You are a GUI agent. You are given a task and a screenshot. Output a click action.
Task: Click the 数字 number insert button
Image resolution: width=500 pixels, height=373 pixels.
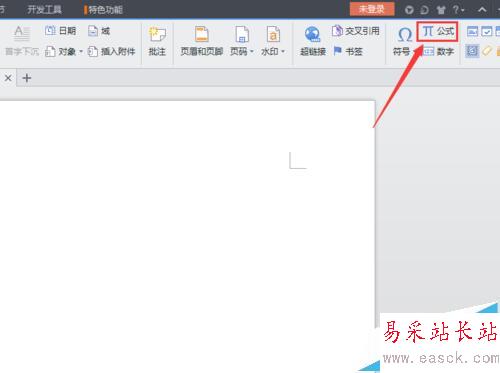click(439, 51)
